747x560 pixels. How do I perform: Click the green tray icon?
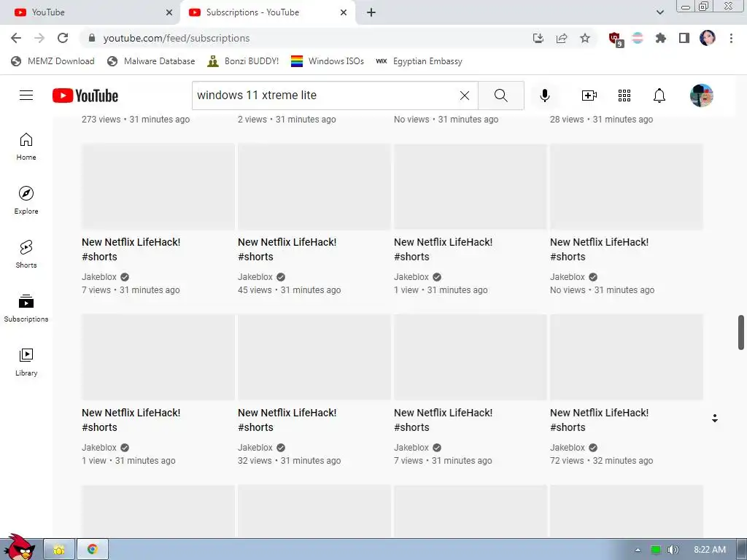pyautogui.click(x=656, y=550)
